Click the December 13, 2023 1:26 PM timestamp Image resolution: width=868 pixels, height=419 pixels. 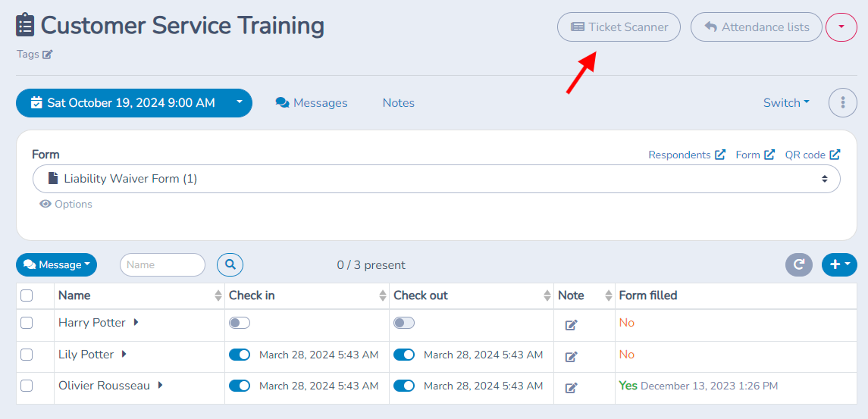[709, 386]
